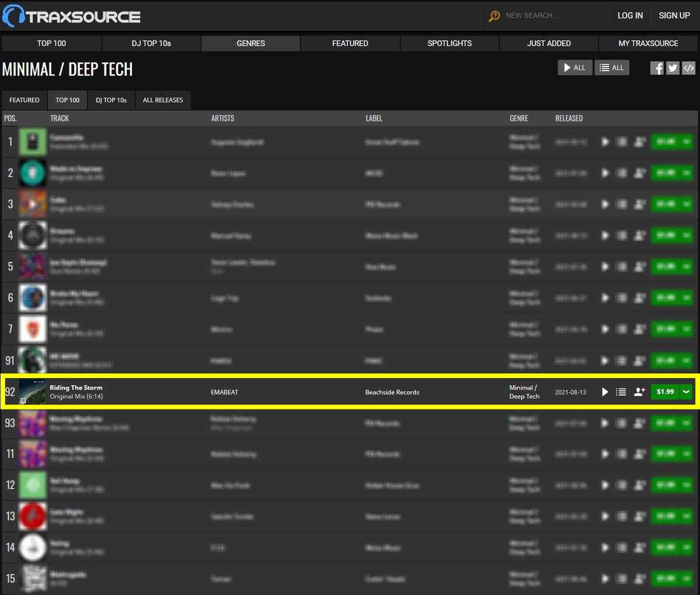Screen dimensions: 700x595
Task: Open the GENRES menu
Action: click(x=251, y=43)
